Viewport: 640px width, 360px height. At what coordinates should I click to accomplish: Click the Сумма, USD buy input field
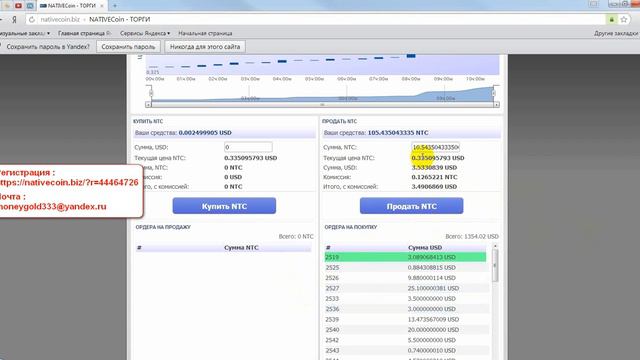pyautogui.click(x=248, y=147)
